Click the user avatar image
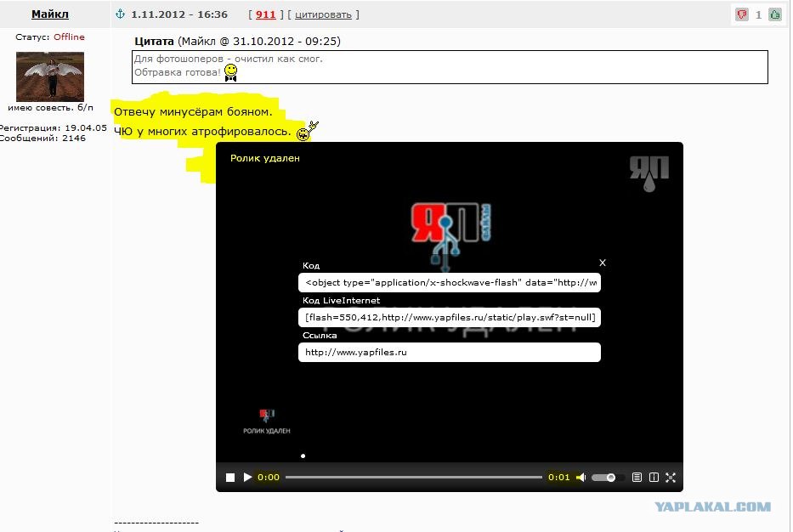This screenshot has width=793, height=532. tap(50, 76)
